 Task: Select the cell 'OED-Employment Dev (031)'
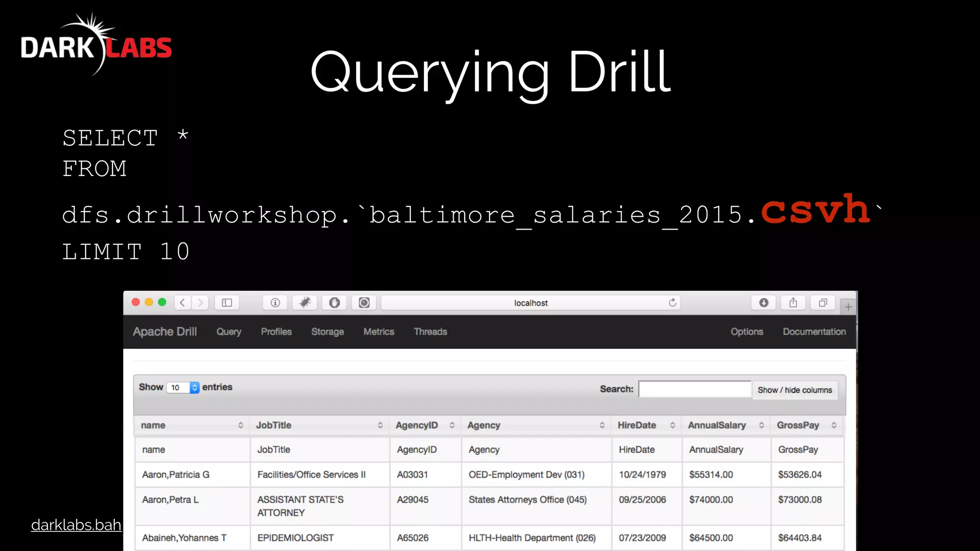tap(536, 474)
